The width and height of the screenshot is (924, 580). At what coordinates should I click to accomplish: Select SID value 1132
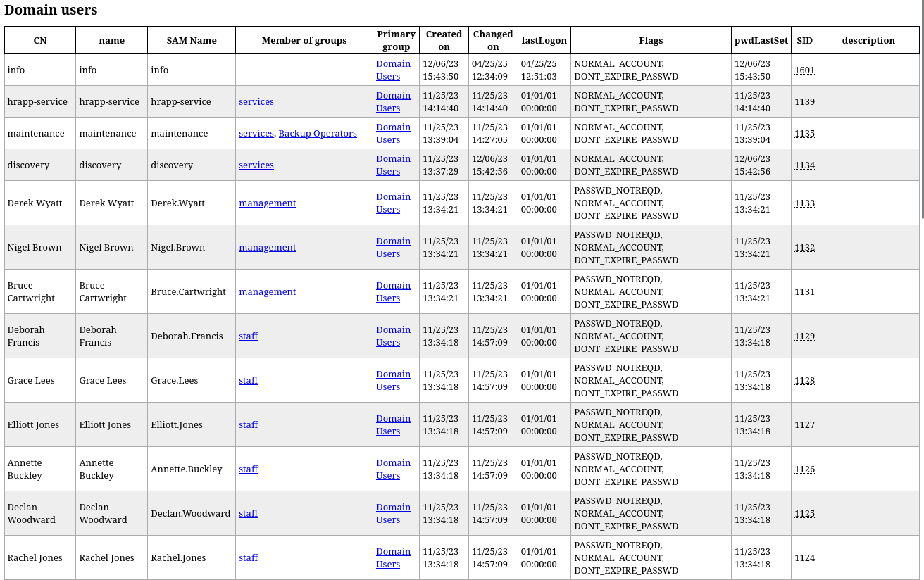[804, 247]
